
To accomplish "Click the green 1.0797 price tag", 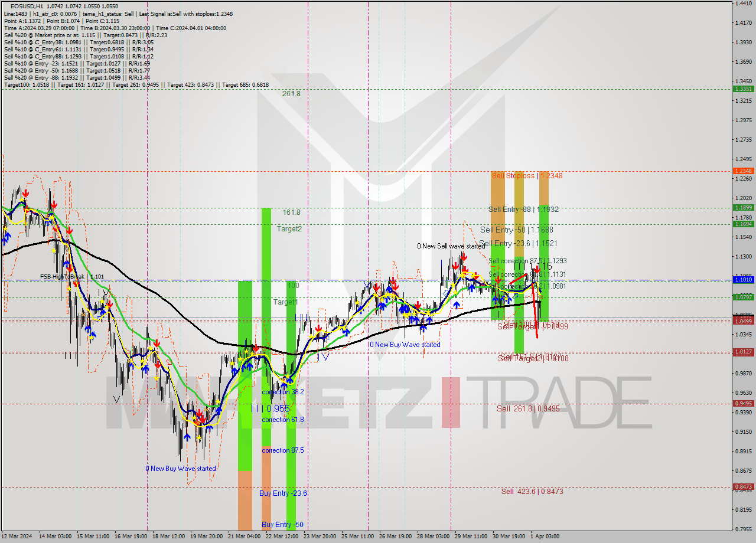I will [x=743, y=297].
